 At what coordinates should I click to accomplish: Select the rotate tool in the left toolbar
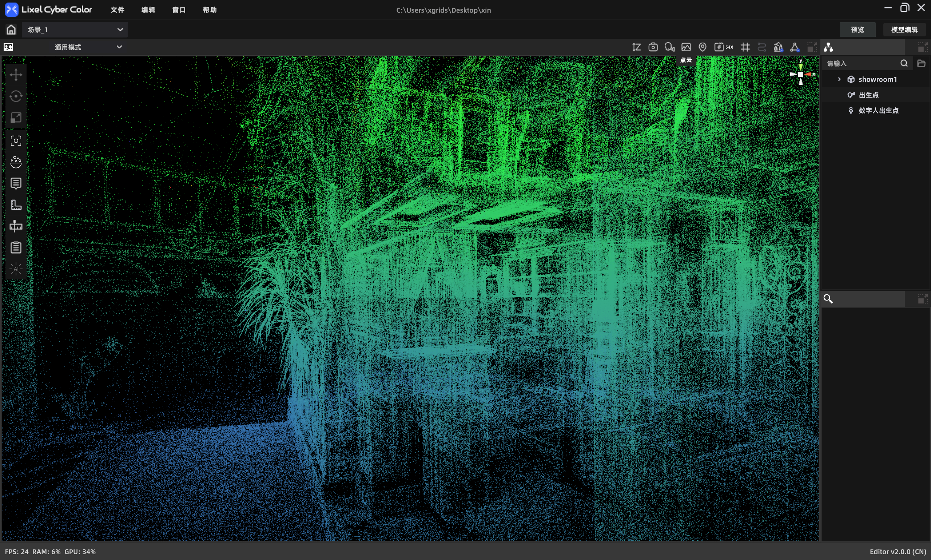point(16,96)
